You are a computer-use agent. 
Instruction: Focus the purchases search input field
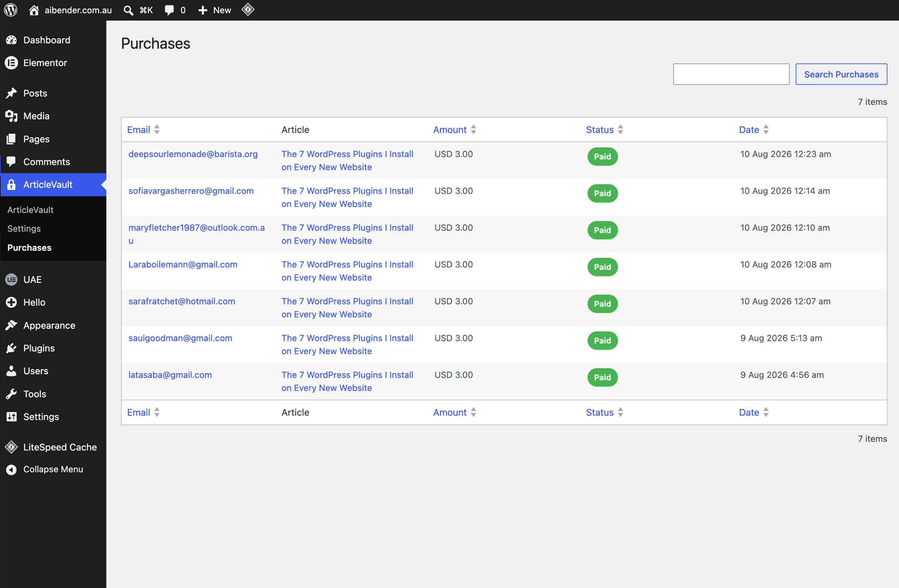pos(731,74)
